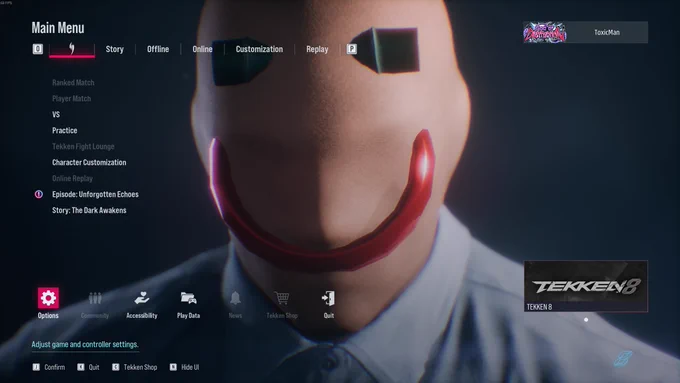Click the Tekken Shop key hint

tap(135, 367)
